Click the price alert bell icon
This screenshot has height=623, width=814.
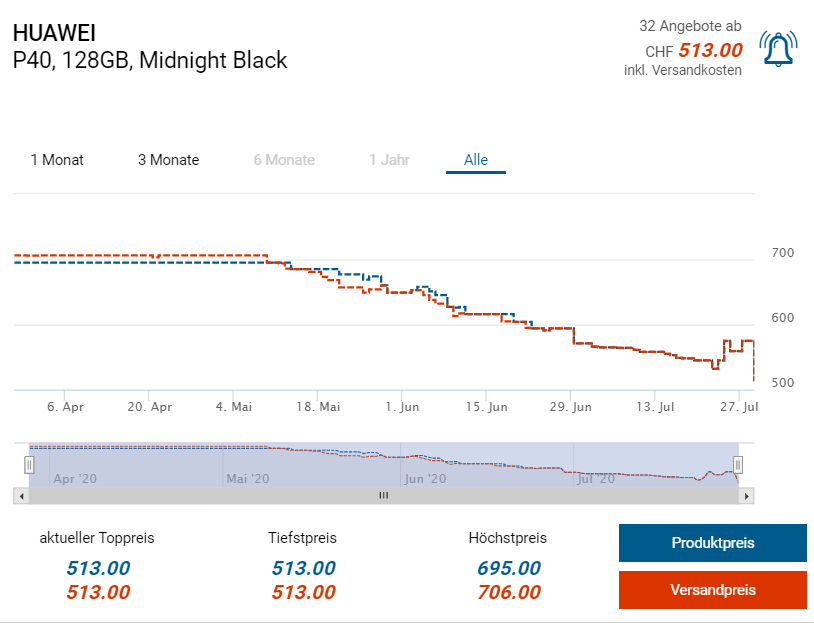pos(778,49)
